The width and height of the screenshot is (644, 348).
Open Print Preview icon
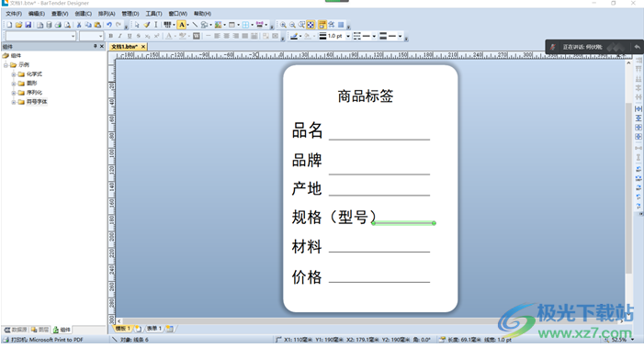[x=67, y=25]
